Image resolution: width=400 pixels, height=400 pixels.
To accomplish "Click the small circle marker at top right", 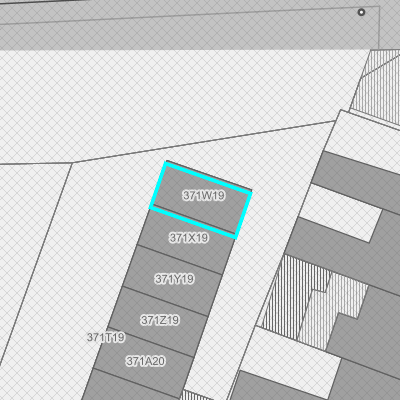I will tap(361, 12).
